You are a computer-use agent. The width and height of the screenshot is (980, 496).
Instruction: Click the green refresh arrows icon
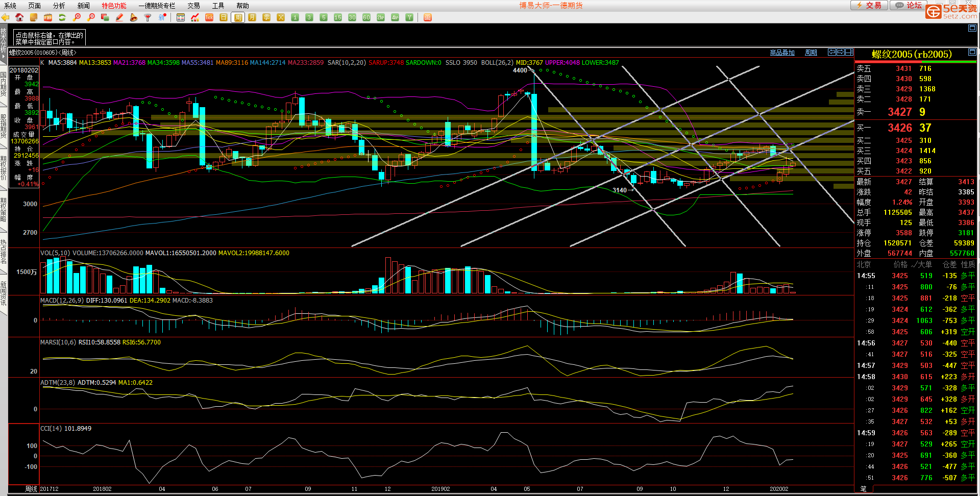tap(62, 17)
